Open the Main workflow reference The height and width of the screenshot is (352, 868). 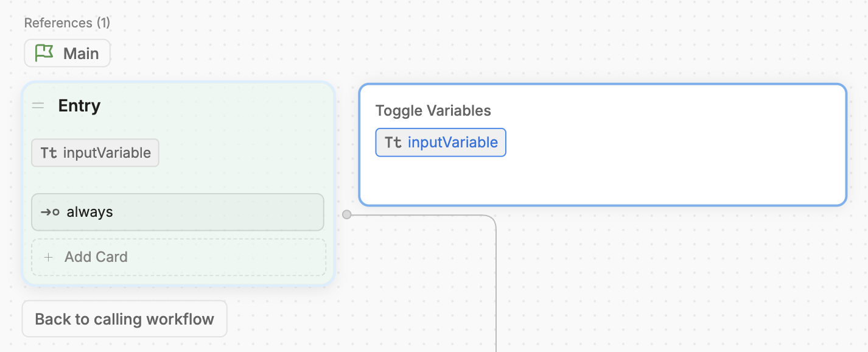coord(67,52)
